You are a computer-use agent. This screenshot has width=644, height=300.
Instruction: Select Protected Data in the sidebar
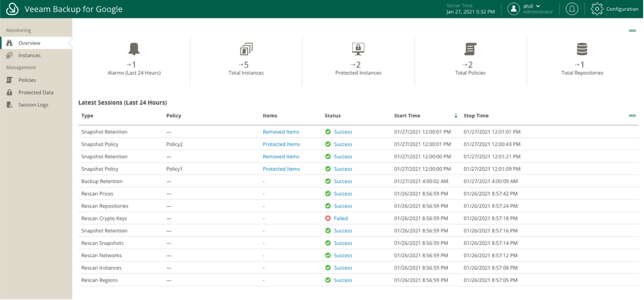pyautogui.click(x=36, y=92)
